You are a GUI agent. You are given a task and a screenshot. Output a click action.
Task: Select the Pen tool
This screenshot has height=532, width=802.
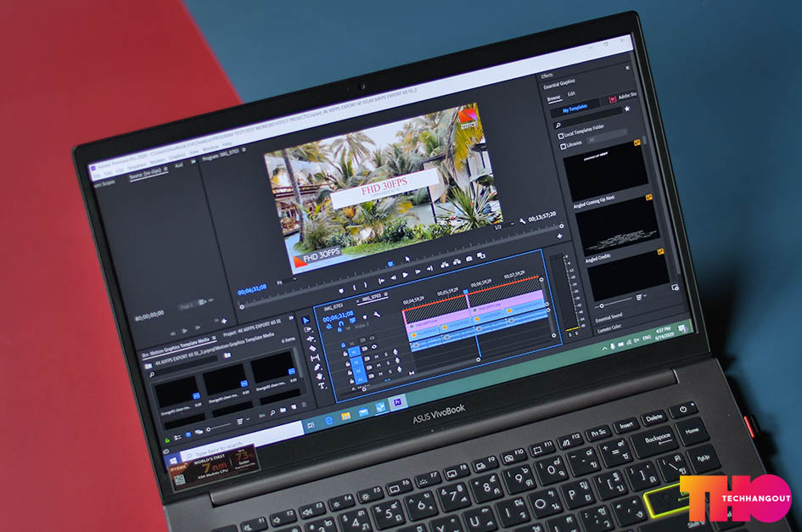click(317, 367)
